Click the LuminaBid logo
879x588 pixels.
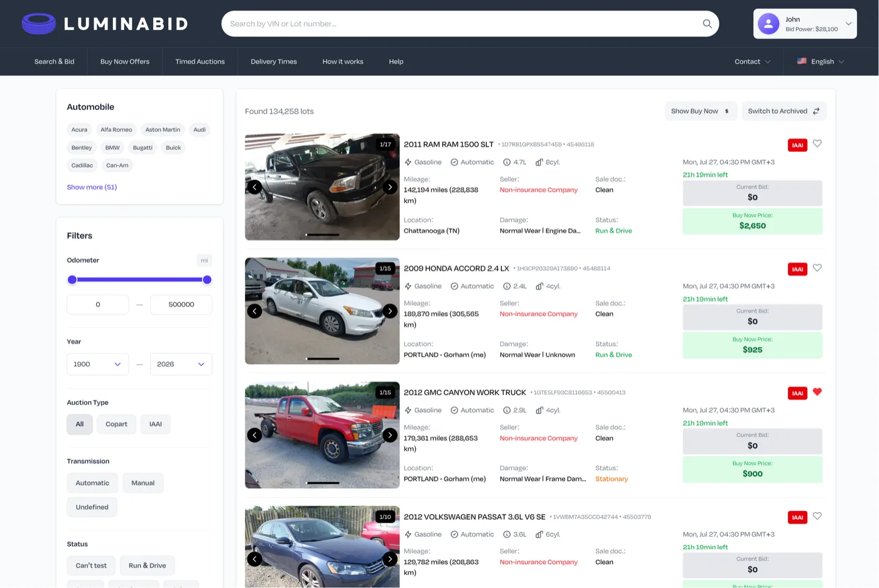coord(105,24)
